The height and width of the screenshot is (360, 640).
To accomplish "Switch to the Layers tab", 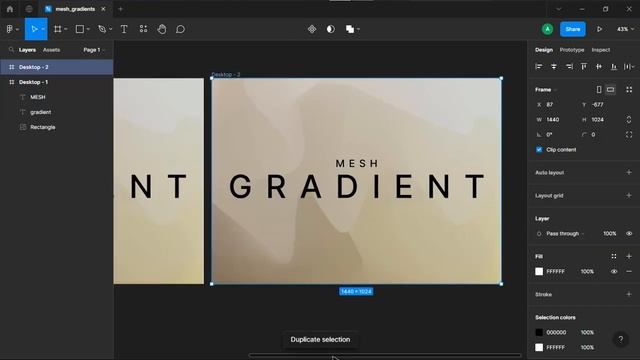I will [27, 50].
